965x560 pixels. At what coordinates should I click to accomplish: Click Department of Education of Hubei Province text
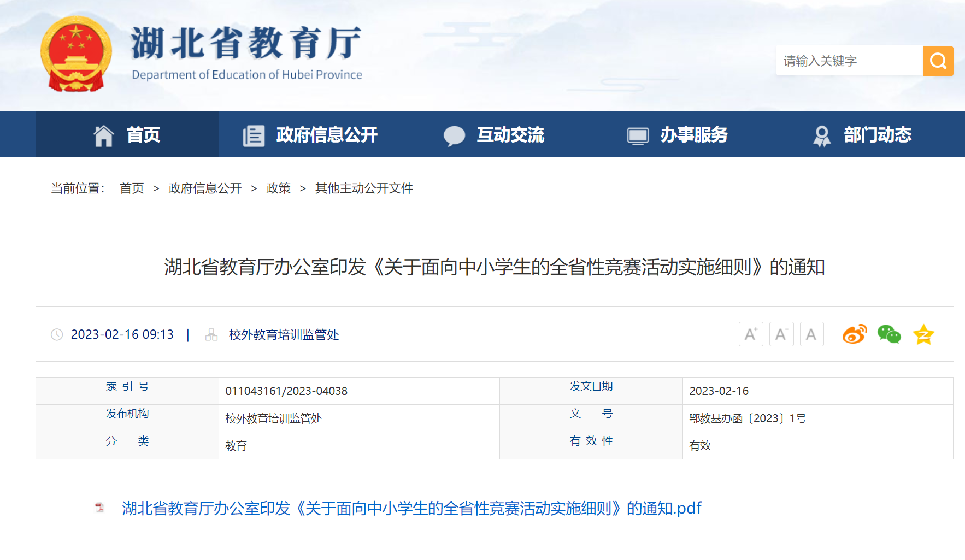point(247,75)
